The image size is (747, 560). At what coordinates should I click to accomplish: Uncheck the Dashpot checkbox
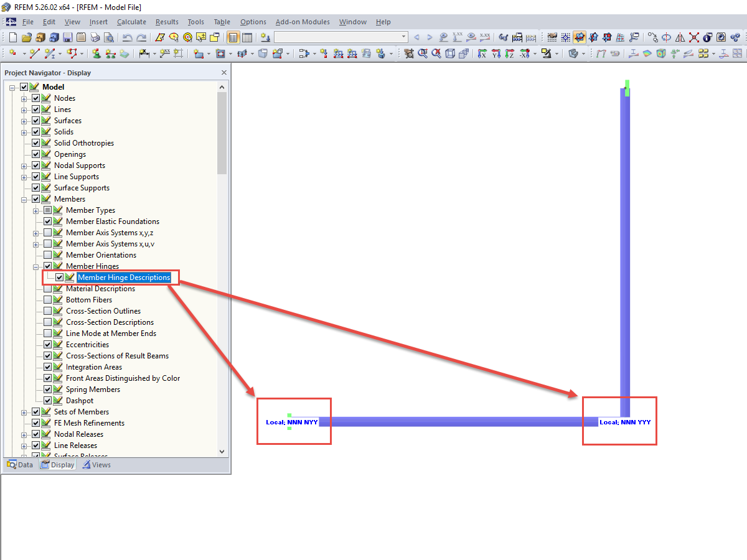coord(48,401)
